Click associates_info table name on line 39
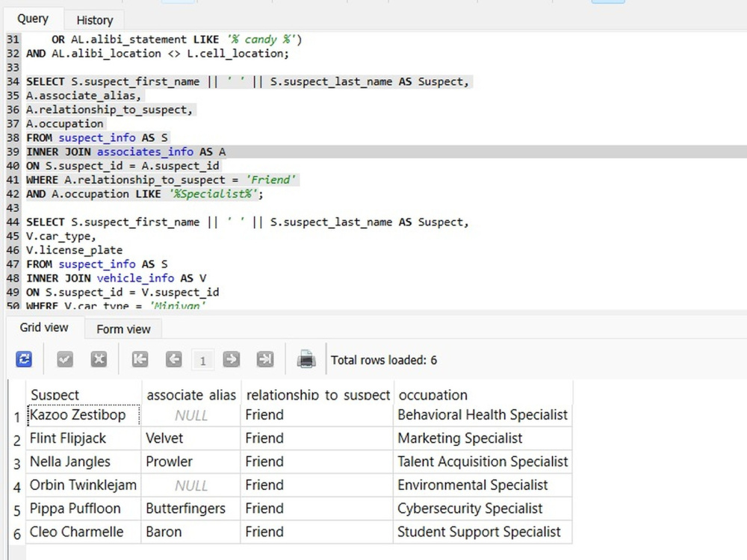The width and height of the screenshot is (747, 560). click(x=145, y=152)
